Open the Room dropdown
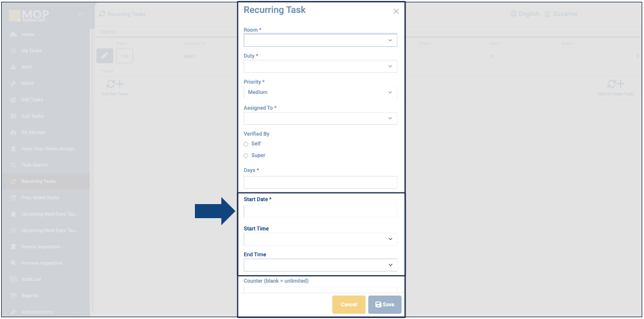644x319 pixels. (x=320, y=40)
